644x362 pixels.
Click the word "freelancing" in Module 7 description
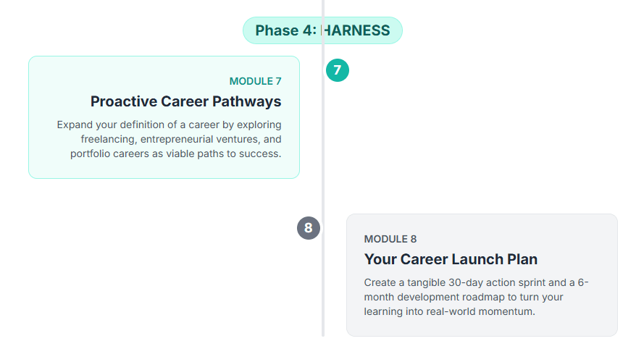(x=106, y=139)
